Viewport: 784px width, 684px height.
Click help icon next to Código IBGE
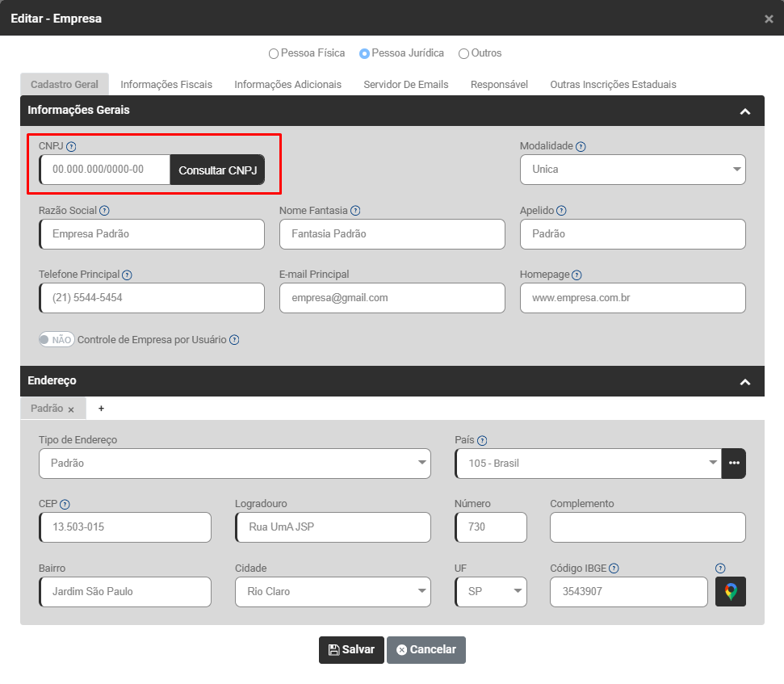[x=614, y=569]
